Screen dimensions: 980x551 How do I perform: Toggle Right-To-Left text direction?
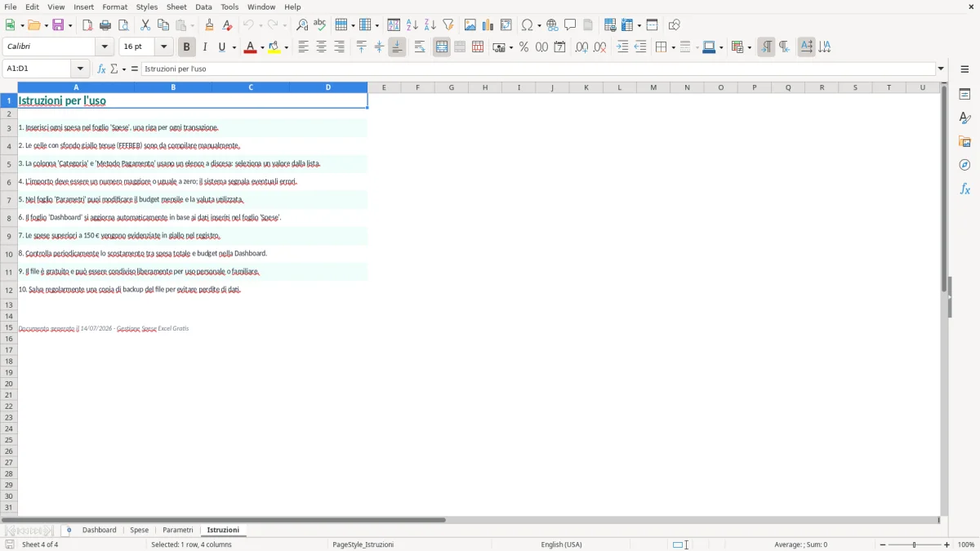point(784,47)
